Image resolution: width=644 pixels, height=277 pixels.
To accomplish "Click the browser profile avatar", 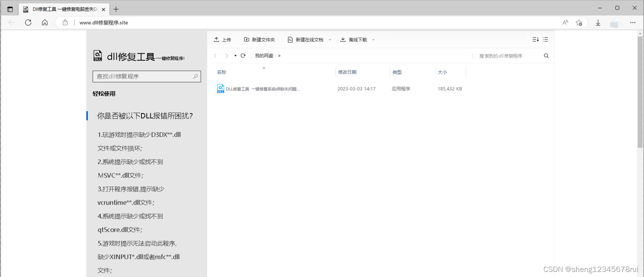I will (615, 23).
